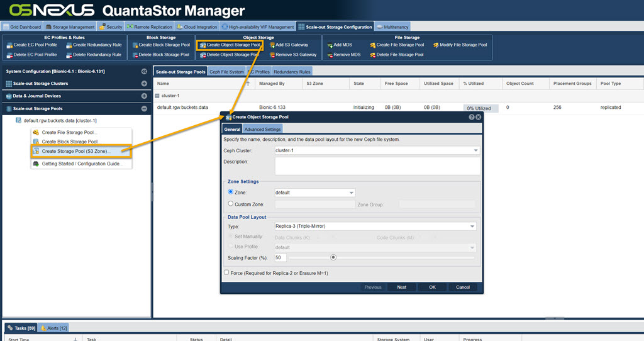Click Create Object Storage Pool toolbar icon
Screen dimensions: 644x341
(x=203, y=45)
